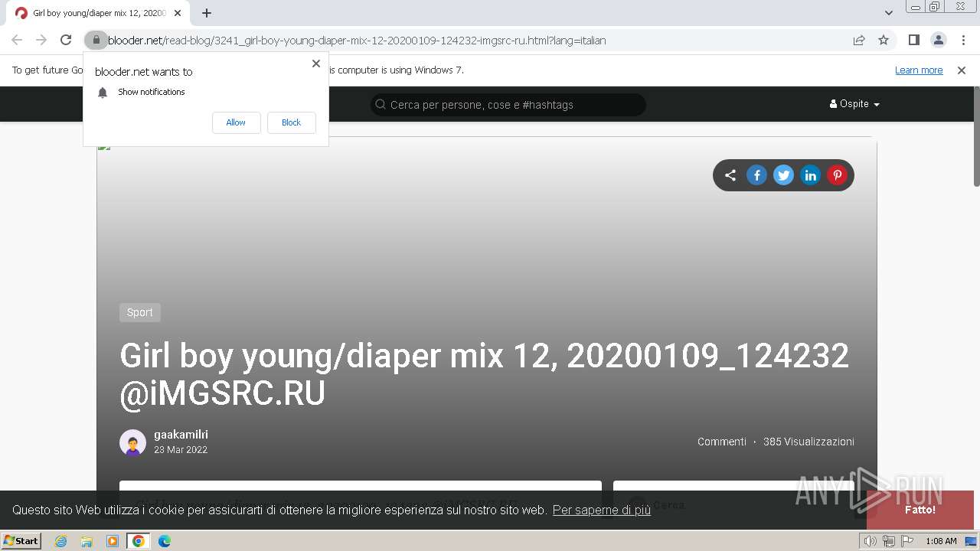Open a new tab with plus button

pyautogui.click(x=207, y=13)
